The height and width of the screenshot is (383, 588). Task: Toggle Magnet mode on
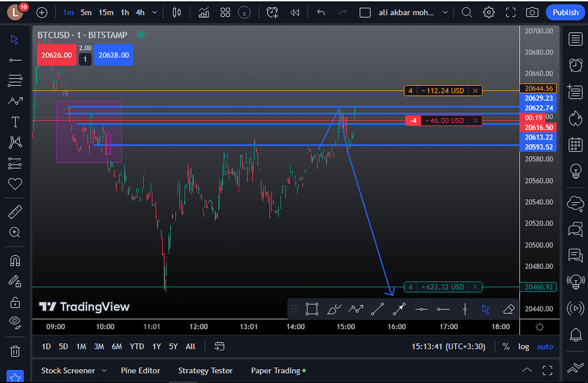click(15, 260)
